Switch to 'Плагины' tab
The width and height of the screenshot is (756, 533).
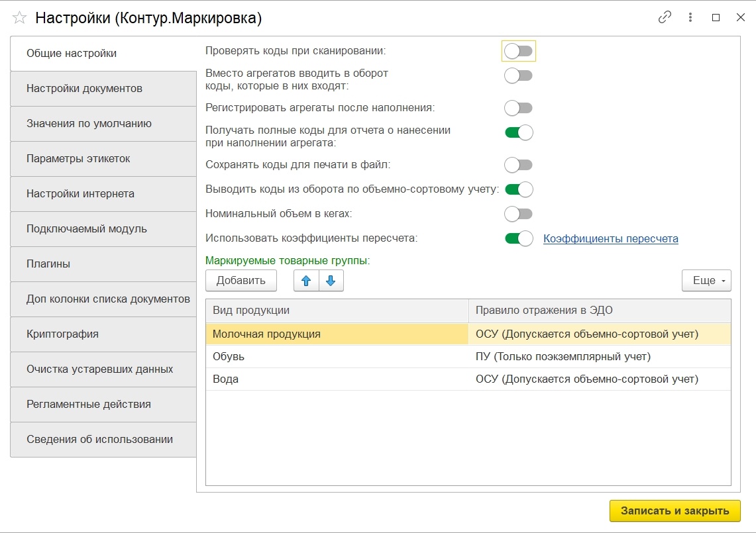(103, 264)
